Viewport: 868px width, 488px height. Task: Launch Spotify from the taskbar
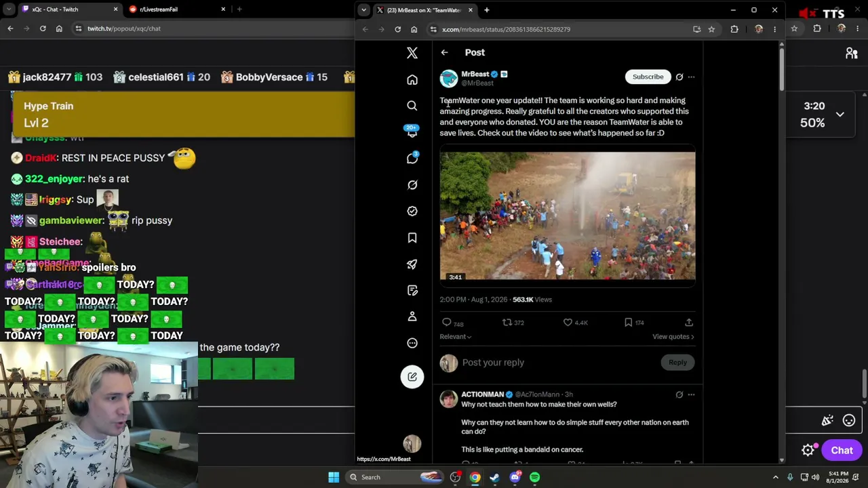(x=535, y=477)
